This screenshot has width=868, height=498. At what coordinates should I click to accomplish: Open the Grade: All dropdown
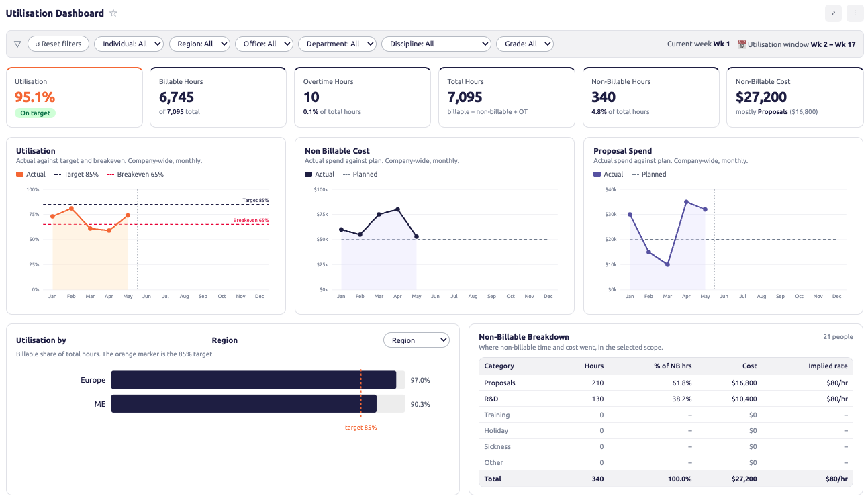tap(524, 44)
